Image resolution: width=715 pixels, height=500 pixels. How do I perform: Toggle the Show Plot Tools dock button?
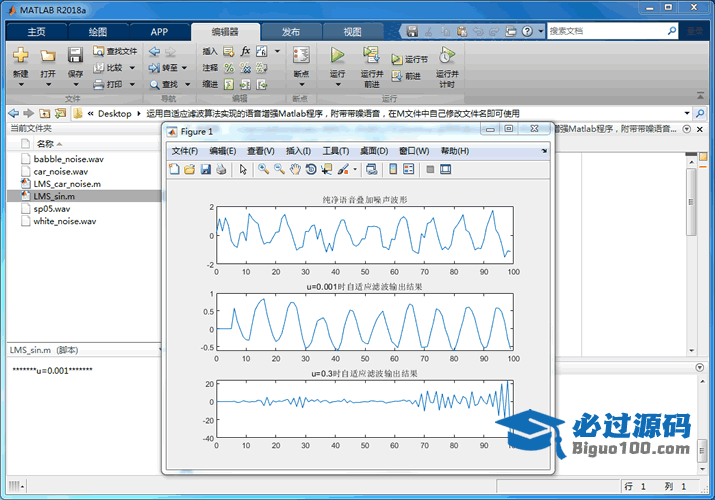[446, 169]
